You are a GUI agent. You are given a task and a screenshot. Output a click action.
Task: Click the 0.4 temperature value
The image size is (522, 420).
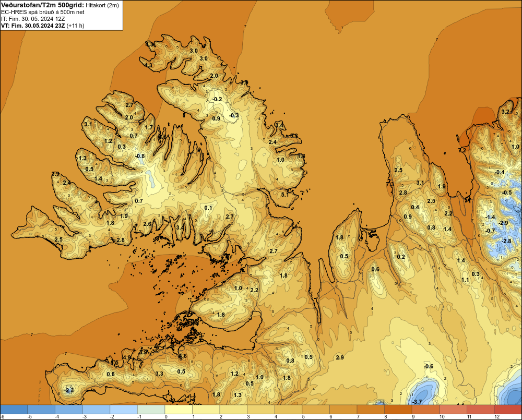pyautogui.click(x=415, y=207)
